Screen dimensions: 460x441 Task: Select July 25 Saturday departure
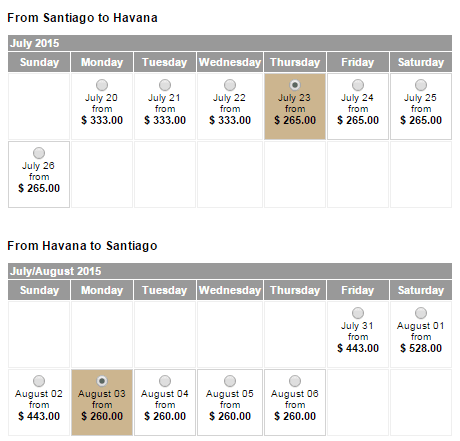[x=421, y=85]
